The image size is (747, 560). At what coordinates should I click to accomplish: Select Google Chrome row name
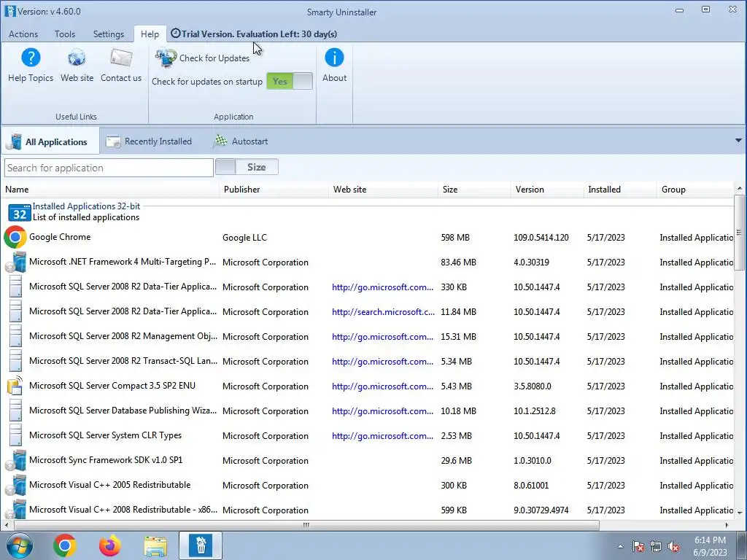tap(60, 237)
